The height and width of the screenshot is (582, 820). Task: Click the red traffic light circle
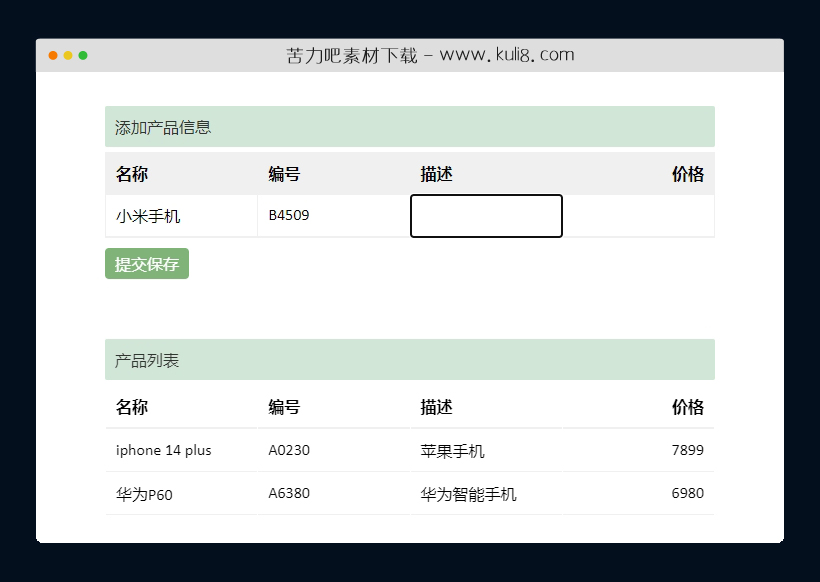coord(51,56)
